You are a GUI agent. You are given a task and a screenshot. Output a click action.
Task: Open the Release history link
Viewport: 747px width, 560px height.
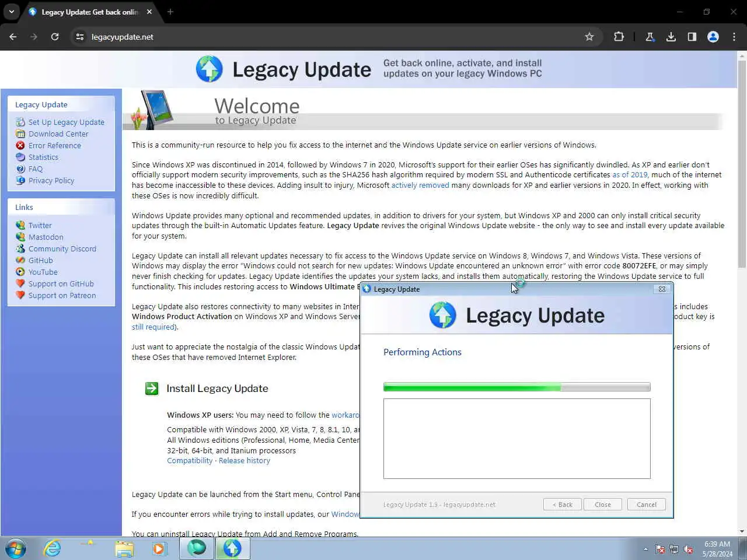[x=245, y=460]
